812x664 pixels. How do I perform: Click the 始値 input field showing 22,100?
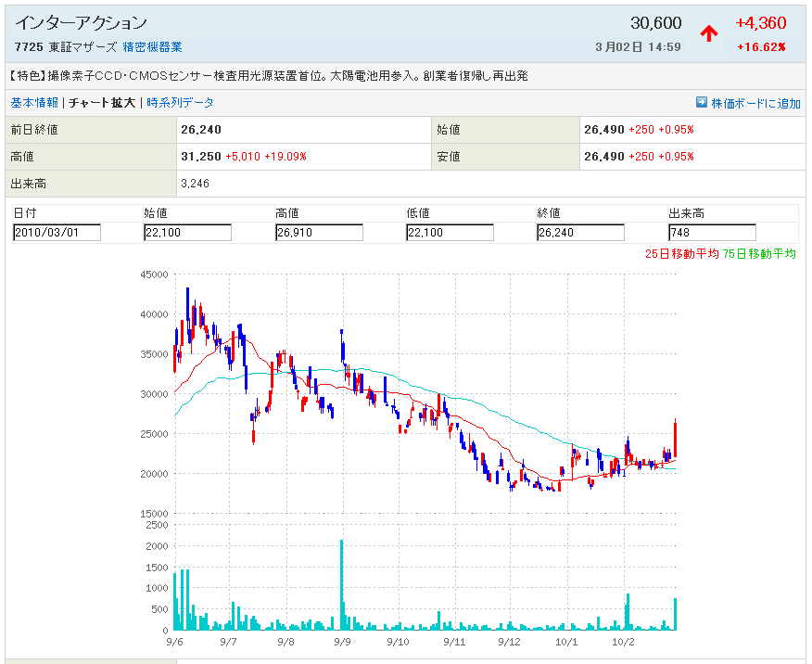tap(187, 233)
